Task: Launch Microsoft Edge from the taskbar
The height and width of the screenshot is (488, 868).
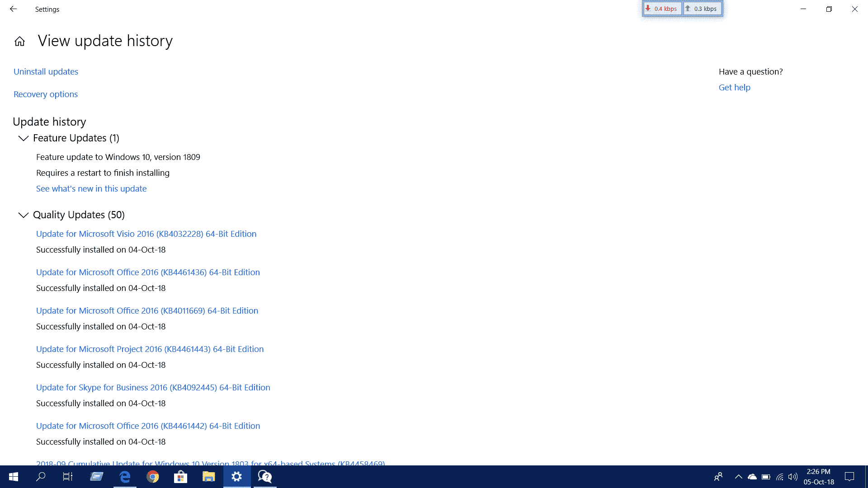Action: 125,477
